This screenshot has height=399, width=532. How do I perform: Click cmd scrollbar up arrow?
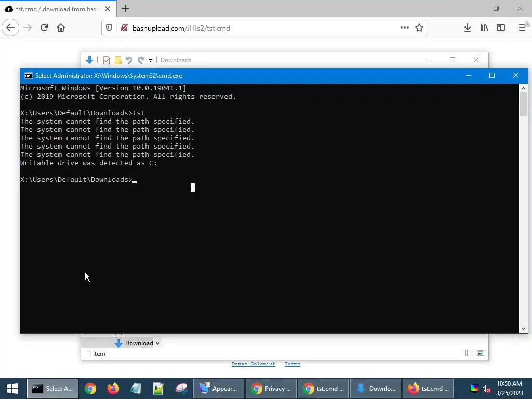click(523, 88)
